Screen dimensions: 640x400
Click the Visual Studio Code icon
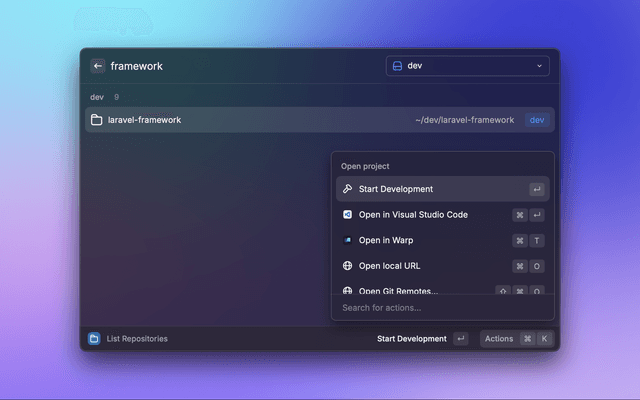(347, 215)
